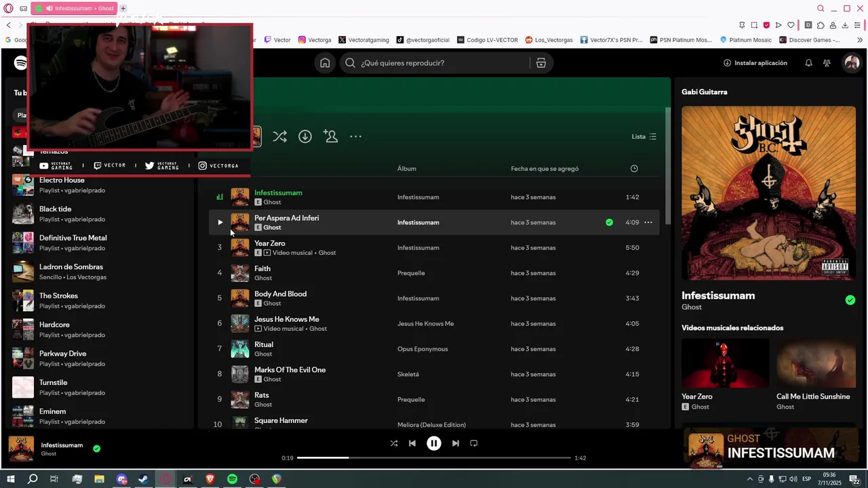Screen dimensions: 868x488
Task: Open a new browser tab
Action: pos(123,8)
